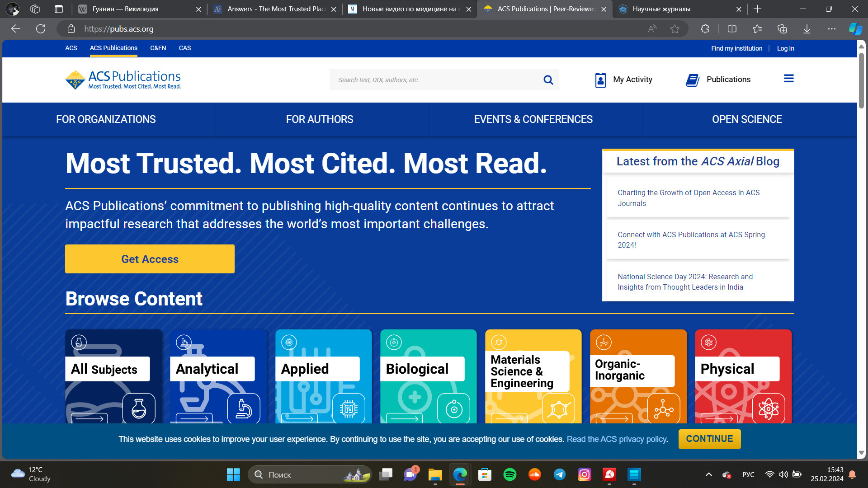Show hidden tray icons
This screenshot has height=488, width=868.
tap(709, 474)
